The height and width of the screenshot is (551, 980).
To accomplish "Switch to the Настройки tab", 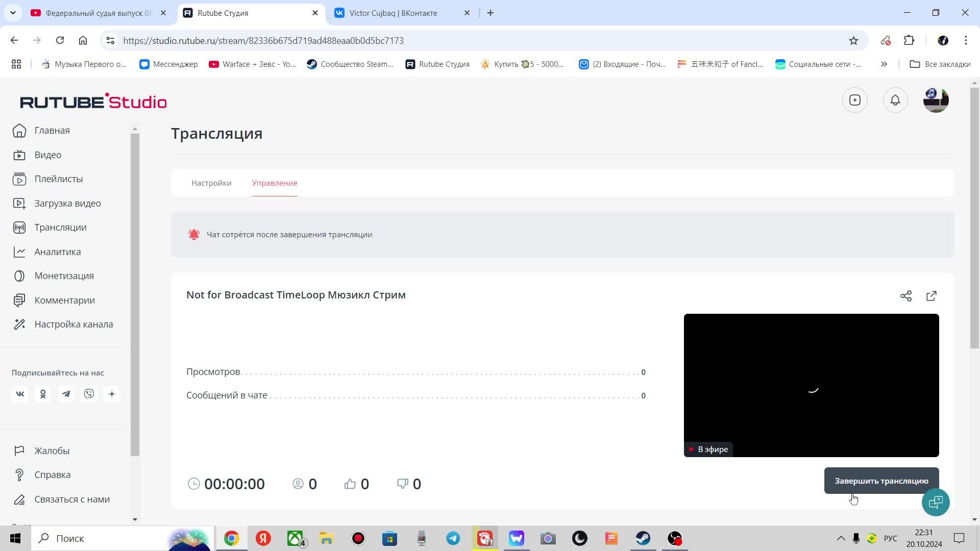I will [211, 183].
